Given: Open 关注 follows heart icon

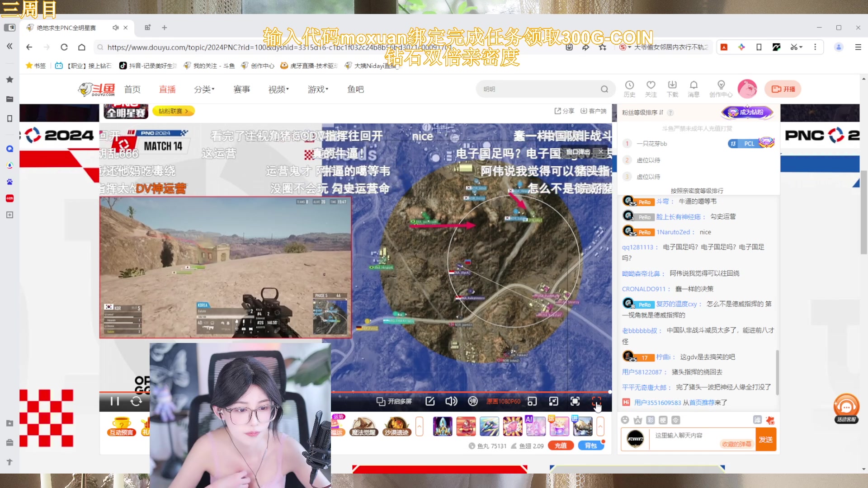Looking at the screenshot, I should click(x=651, y=89).
